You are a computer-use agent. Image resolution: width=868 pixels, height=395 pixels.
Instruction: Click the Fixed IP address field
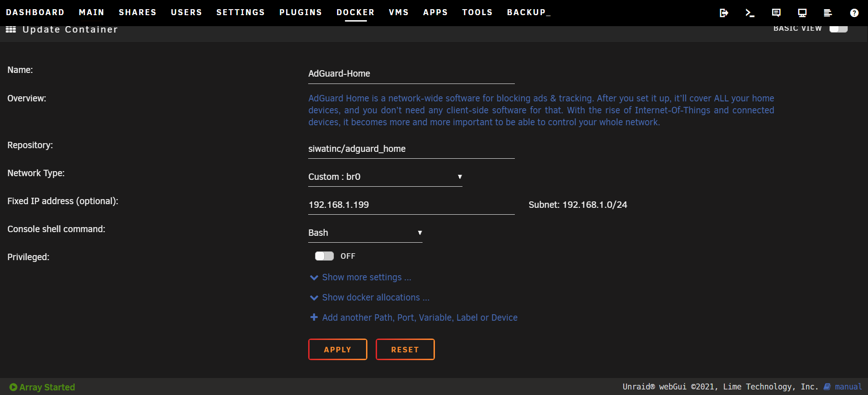click(411, 205)
